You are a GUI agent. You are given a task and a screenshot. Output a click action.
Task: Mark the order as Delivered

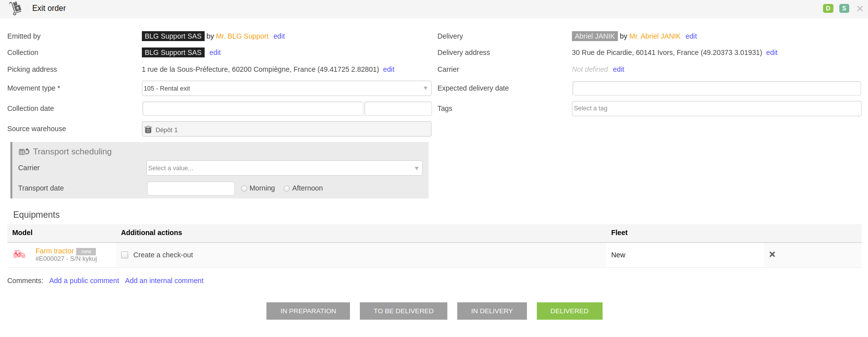click(x=569, y=311)
